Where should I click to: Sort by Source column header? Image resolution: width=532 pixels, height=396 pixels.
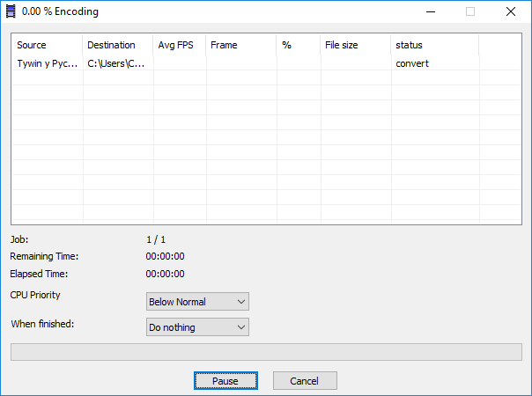pyautogui.click(x=48, y=45)
